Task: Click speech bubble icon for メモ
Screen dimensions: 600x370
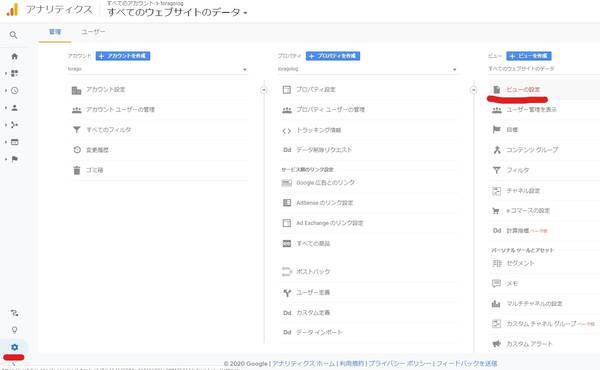Action: 496,284
